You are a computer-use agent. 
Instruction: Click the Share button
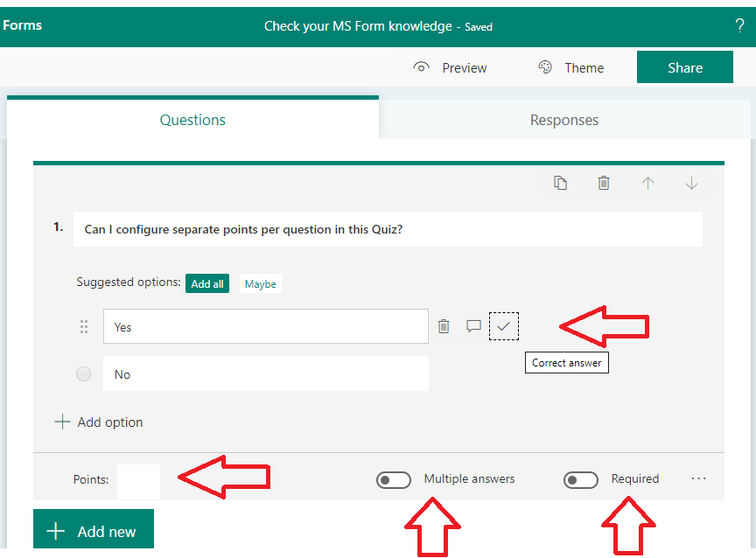point(685,66)
